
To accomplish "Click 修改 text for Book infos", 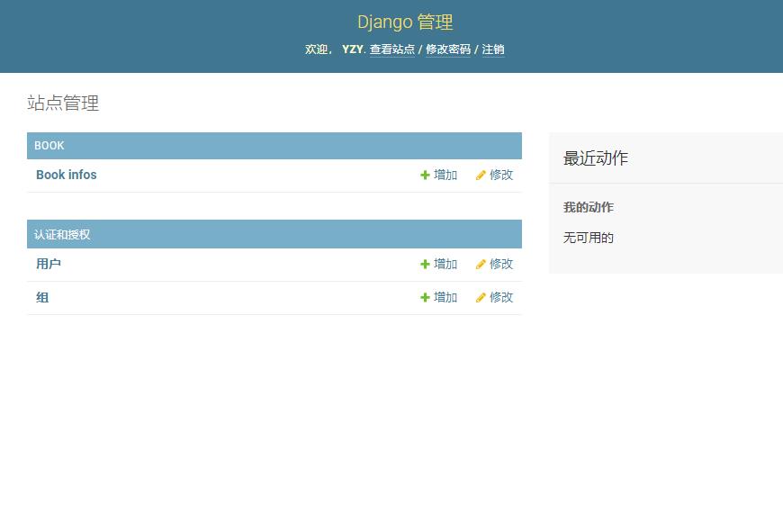I will (x=501, y=175).
